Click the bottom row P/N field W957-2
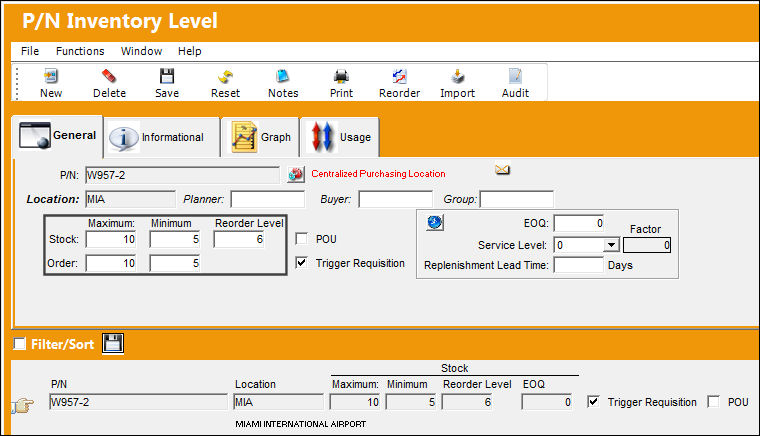The height and width of the screenshot is (436, 760). pos(138,402)
